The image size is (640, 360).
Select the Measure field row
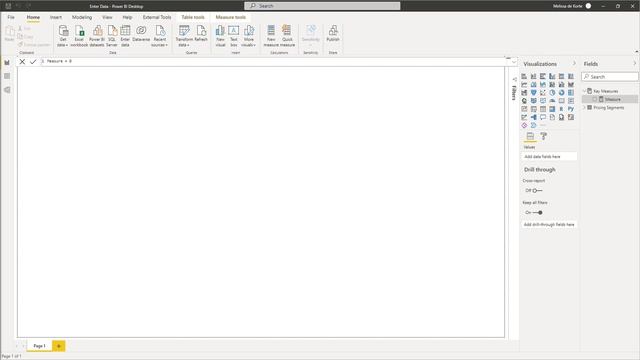[x=610, y=100]
